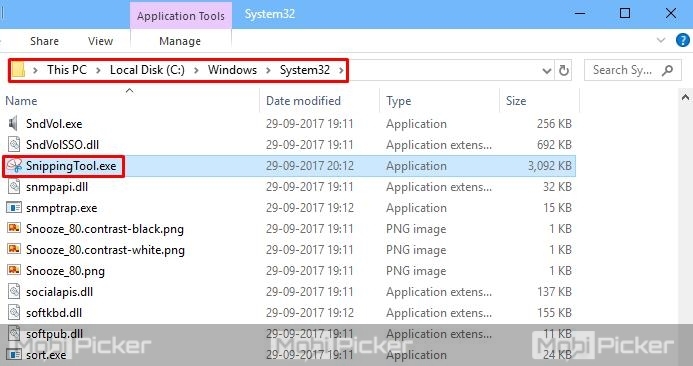This screenshot has height=366, width=693.
Task: Go to Local Disk (C:) breadcrumb
Action: [x=147, y=70]
